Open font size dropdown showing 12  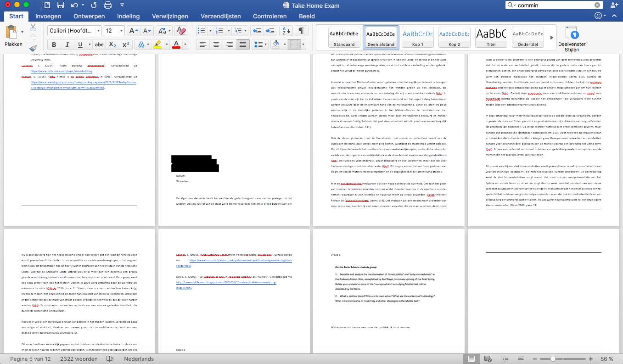(x=120, y=31)
